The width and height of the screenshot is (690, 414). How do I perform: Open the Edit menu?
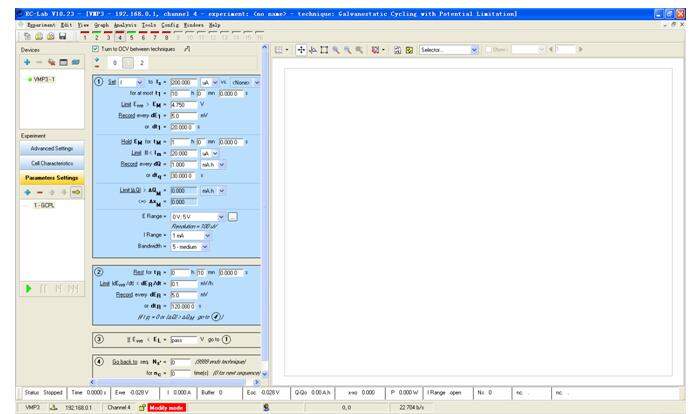(66, 25)
